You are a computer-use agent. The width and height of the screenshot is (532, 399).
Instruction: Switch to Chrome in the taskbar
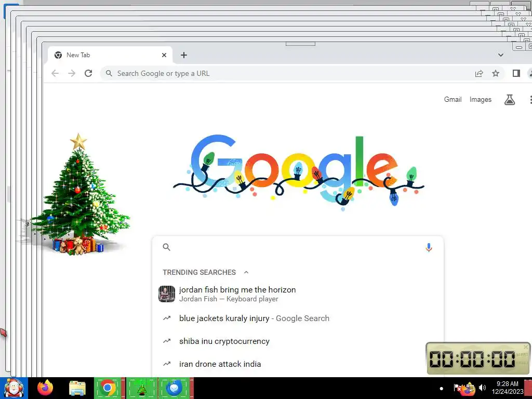[108, 388]
